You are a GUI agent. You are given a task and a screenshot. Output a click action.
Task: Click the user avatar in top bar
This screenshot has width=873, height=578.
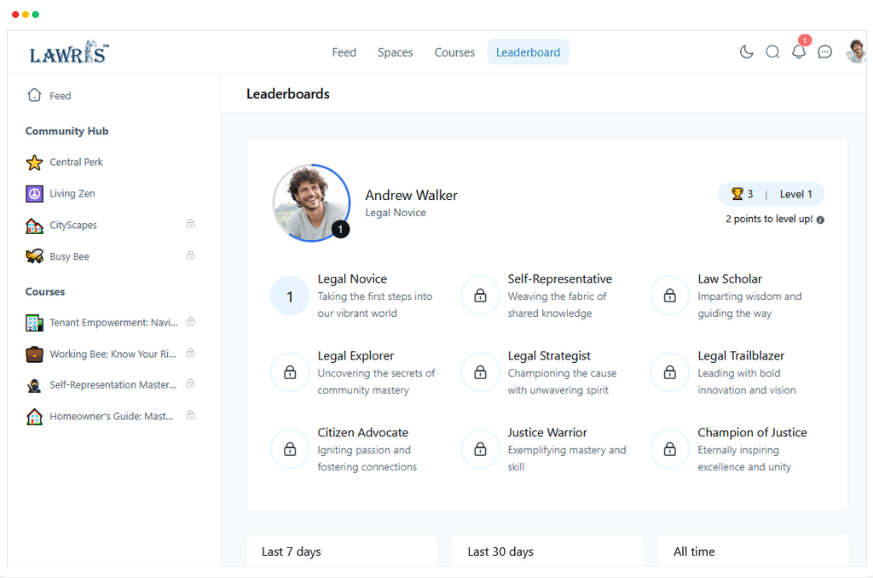pos(855,52)
